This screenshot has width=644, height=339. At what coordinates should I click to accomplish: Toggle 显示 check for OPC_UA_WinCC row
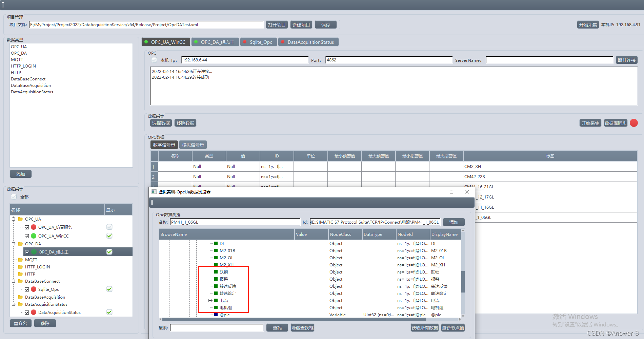pos(109,236)
